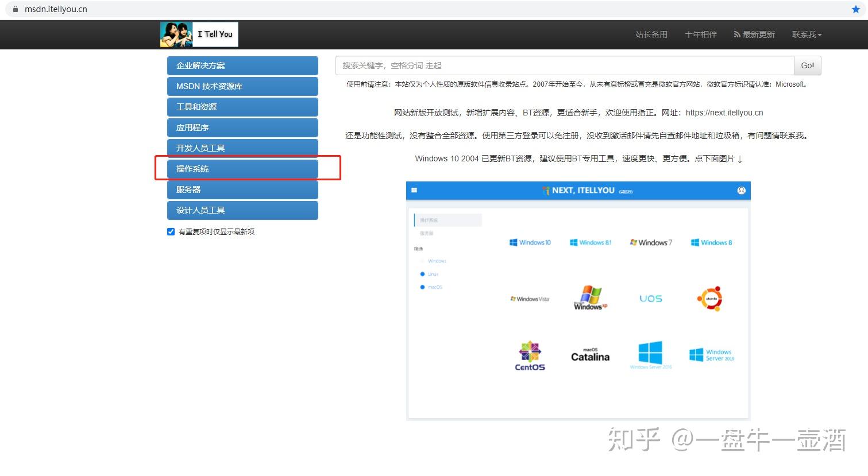
Task: Toggle the 有重复项时仅显示最新项 checkbox
Action: tap(171, 231)
